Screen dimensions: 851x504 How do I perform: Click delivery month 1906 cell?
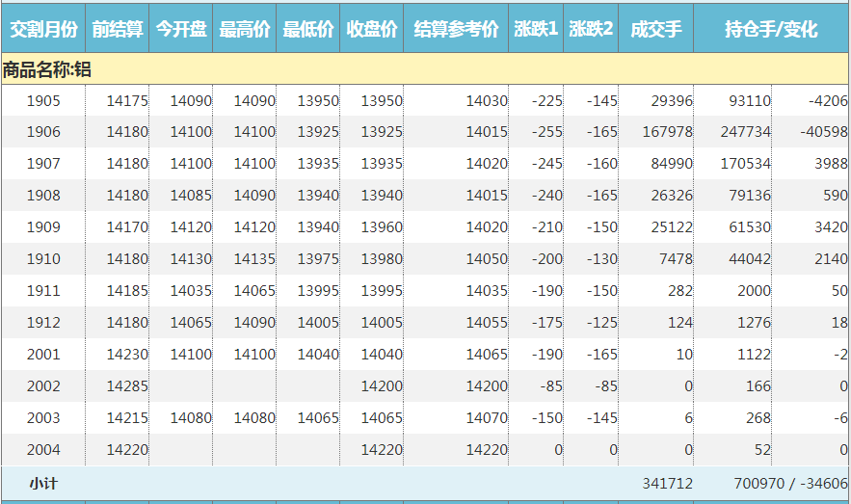coord(42,132)
